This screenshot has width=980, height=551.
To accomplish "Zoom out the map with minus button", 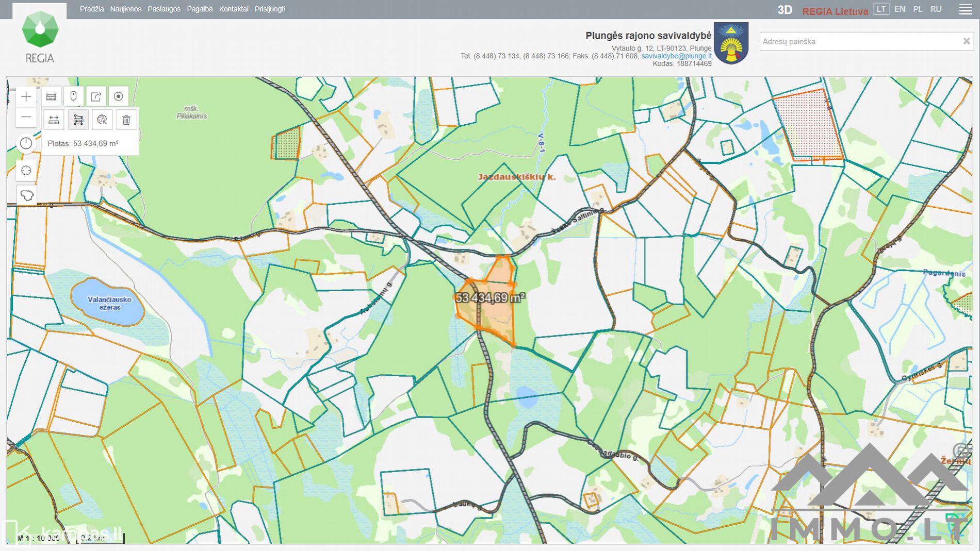I will (x=26, y=118).
